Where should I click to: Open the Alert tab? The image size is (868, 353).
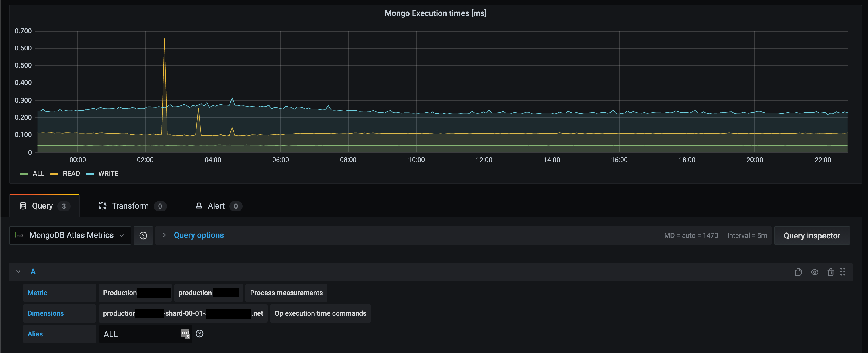(x=216, y=206)
